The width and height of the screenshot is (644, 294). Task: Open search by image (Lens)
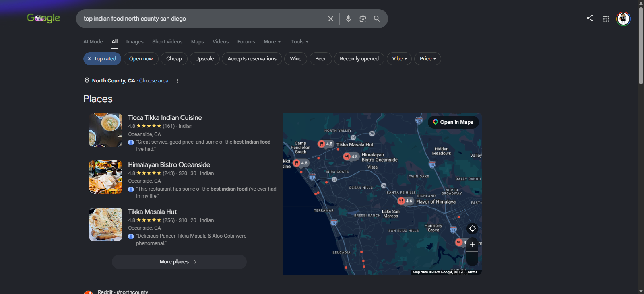(x=363, y=19)
